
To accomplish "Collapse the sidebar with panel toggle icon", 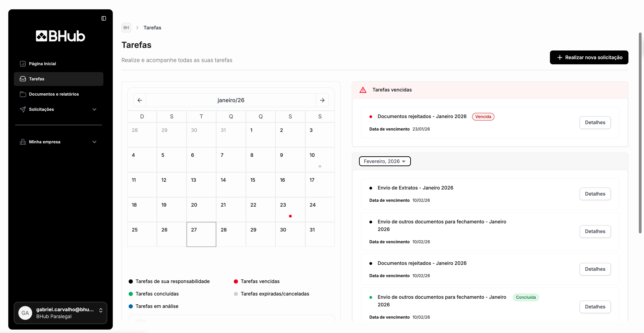I will [103, 18].
